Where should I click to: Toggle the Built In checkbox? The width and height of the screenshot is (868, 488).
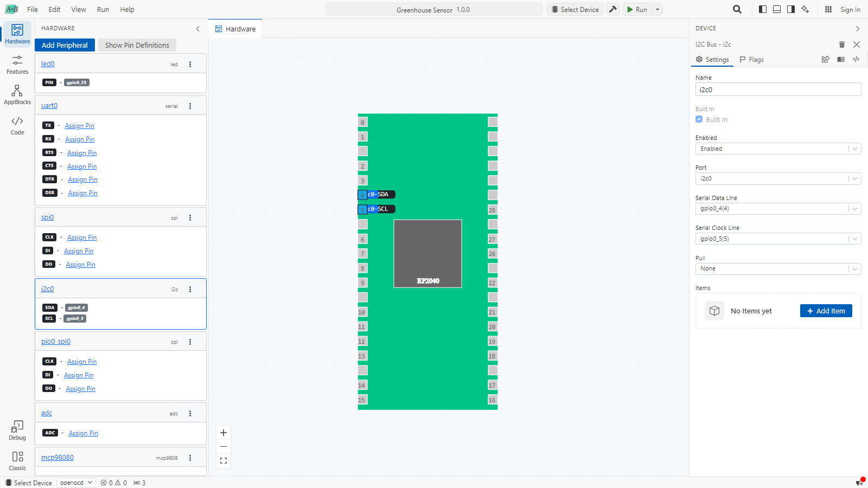[699, 119]
